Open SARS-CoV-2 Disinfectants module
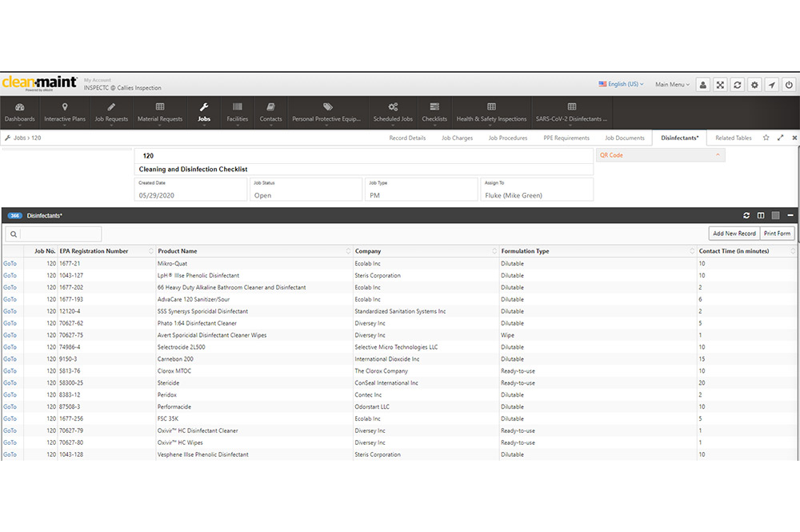The height and width of the screenshot is (532, 800). click(571, 112)
